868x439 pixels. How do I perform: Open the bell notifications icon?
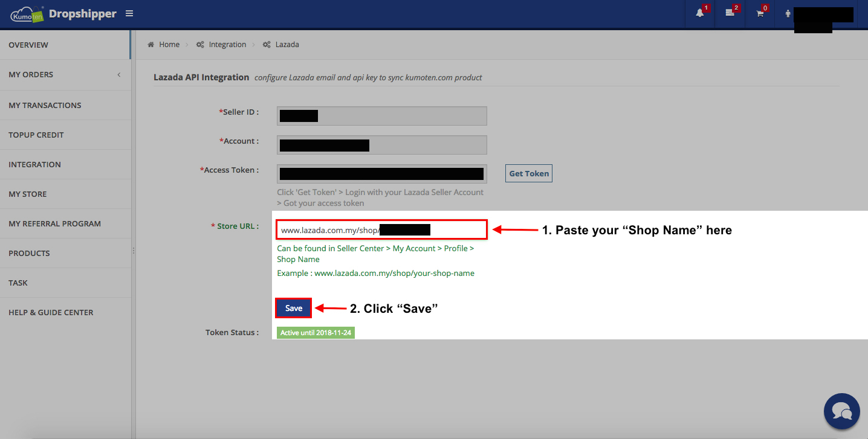(x=700, y=13)
